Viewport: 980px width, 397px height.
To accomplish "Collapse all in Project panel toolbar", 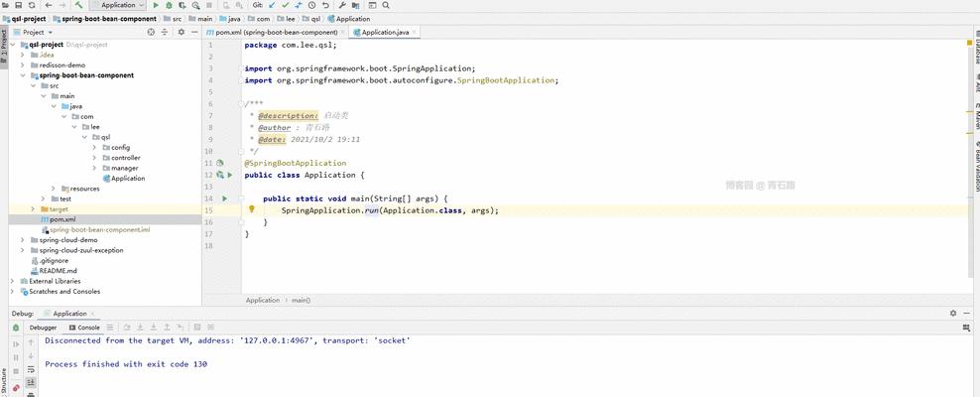I will (165, 32).
